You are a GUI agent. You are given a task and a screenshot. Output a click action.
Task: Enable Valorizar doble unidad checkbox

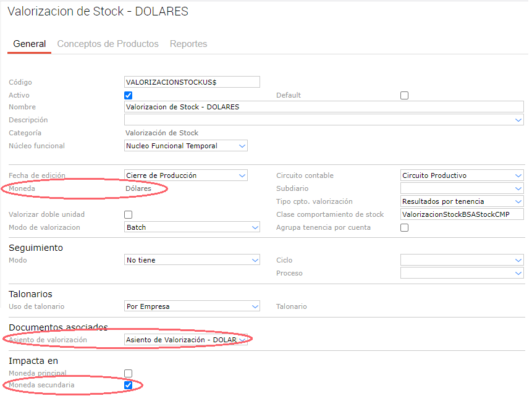(x=129, y=214)
